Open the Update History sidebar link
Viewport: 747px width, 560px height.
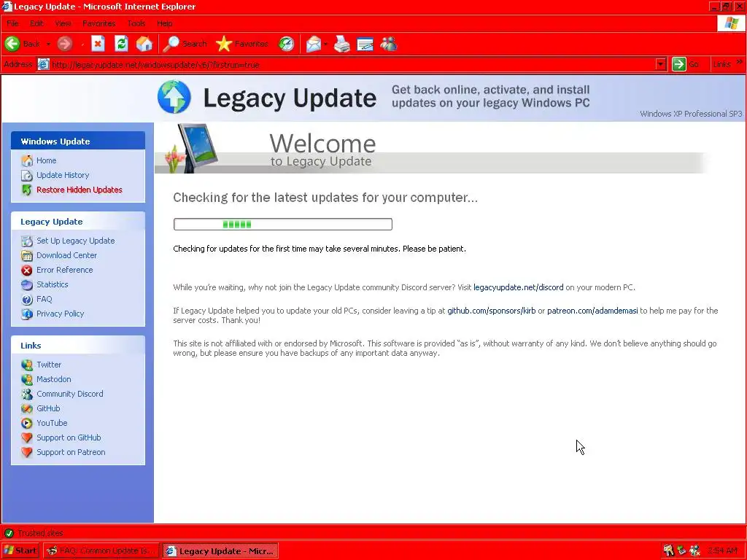(63, 175)
